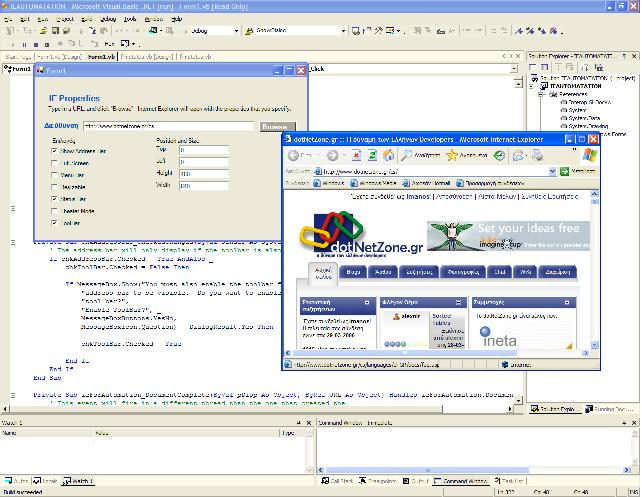Click the Chat tab link on dotNetZone
Image resolution: width=642 pixels, height=497 pixels.
click(x=500, y=270)
